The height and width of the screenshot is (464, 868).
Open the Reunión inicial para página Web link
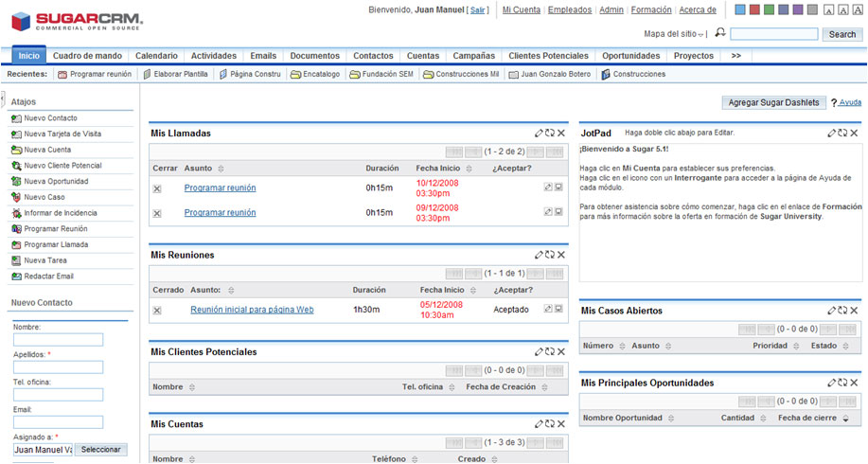(252, 310)
